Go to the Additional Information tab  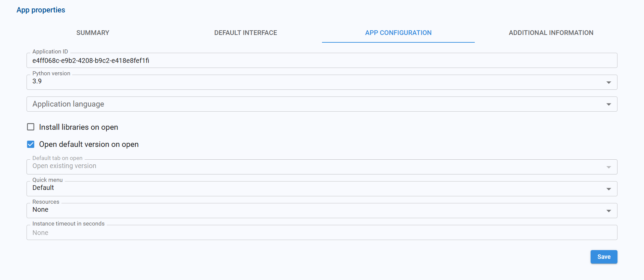[x=551, y=33]
